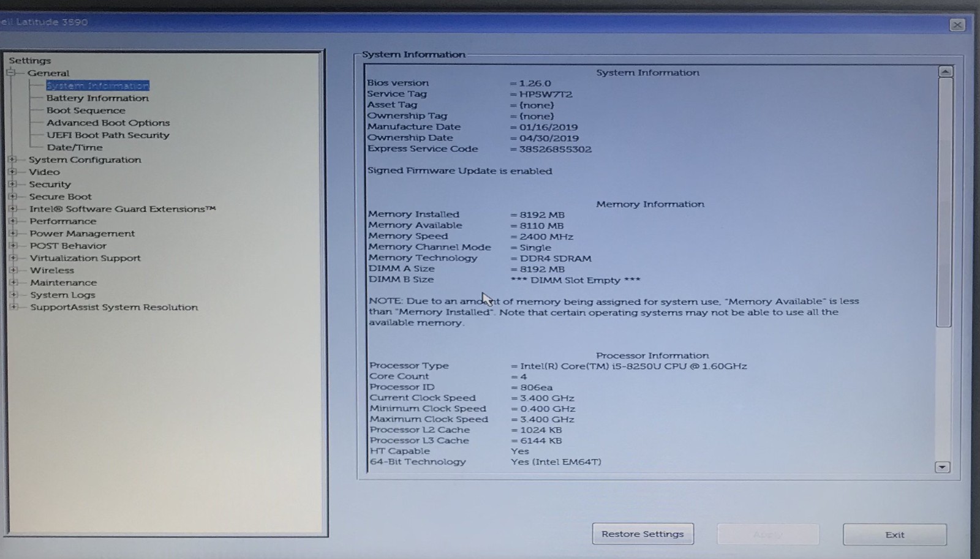
Task: Collapse the General tree node
Action: [11, 73]
